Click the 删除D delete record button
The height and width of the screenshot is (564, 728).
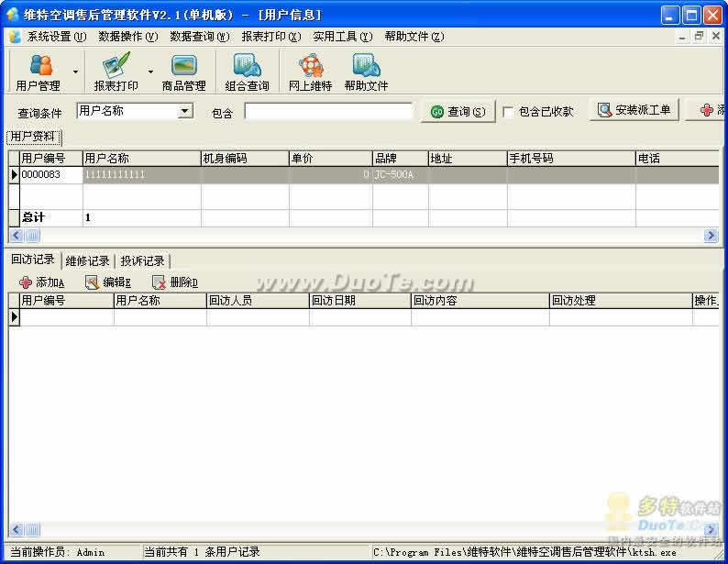pos(175,282)
